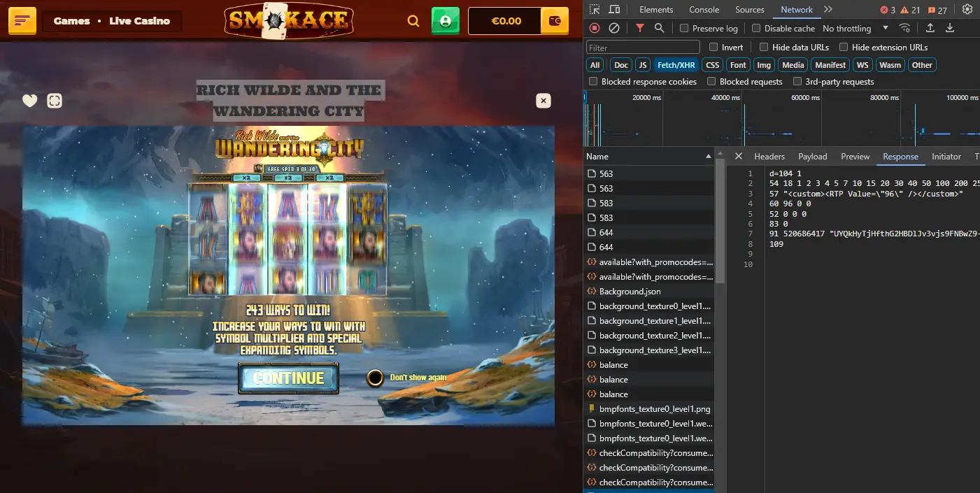
Task: Open the Preview tab
Action: point(855,157)
